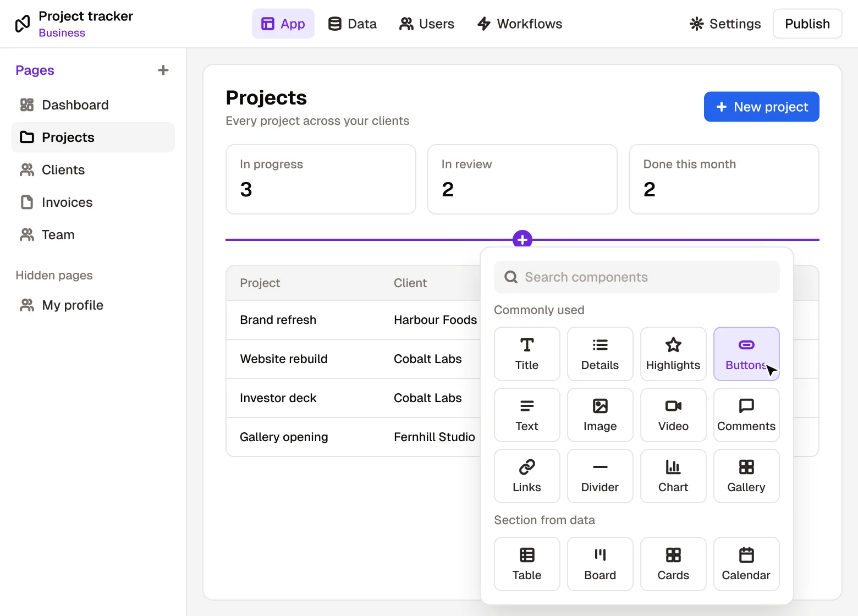Open the hidden My profile page
The height and width of the screenshot is (616, 858).
[x=93, y=305]
